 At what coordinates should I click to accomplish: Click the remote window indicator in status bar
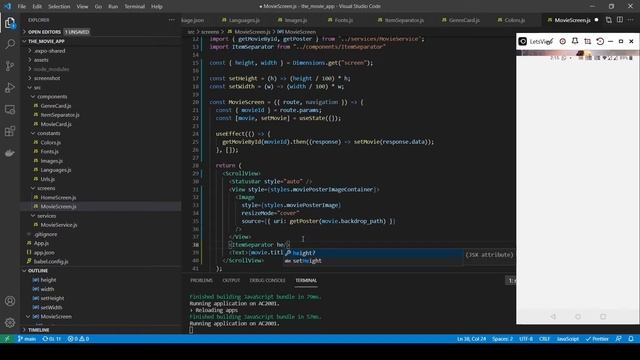pos(7,339)
